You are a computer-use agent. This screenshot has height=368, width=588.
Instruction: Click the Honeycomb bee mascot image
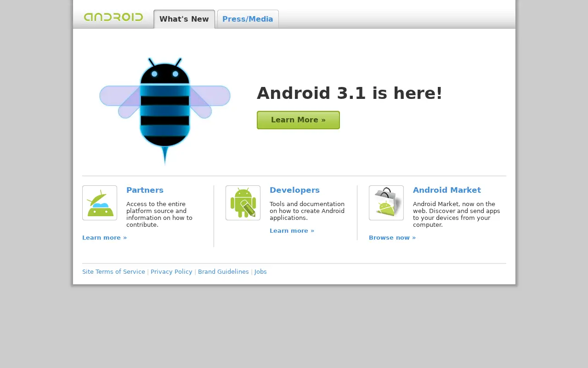[x=165, y=111]
